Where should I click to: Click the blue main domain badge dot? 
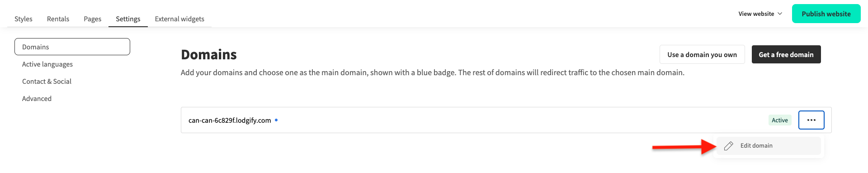[x=276, y=120]
